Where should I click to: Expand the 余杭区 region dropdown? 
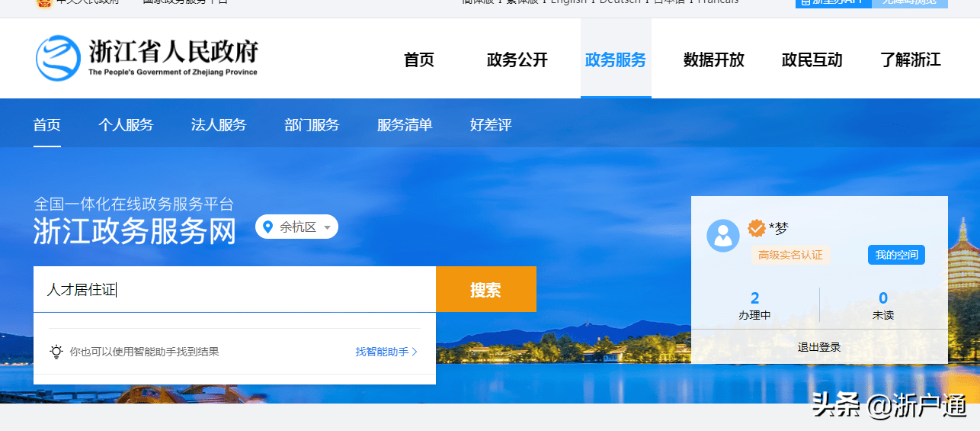point(297,227)
